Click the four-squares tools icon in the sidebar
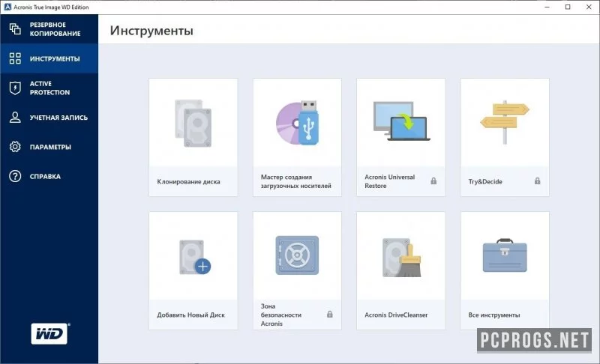Viewport: 600px width, 364px height. [x=15, y=58]
